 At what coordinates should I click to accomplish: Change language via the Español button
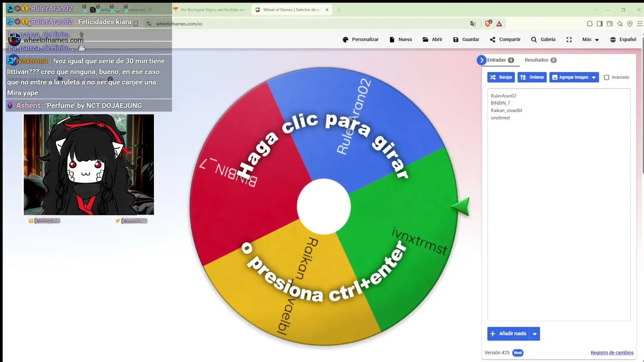click(x=623, y=39)
